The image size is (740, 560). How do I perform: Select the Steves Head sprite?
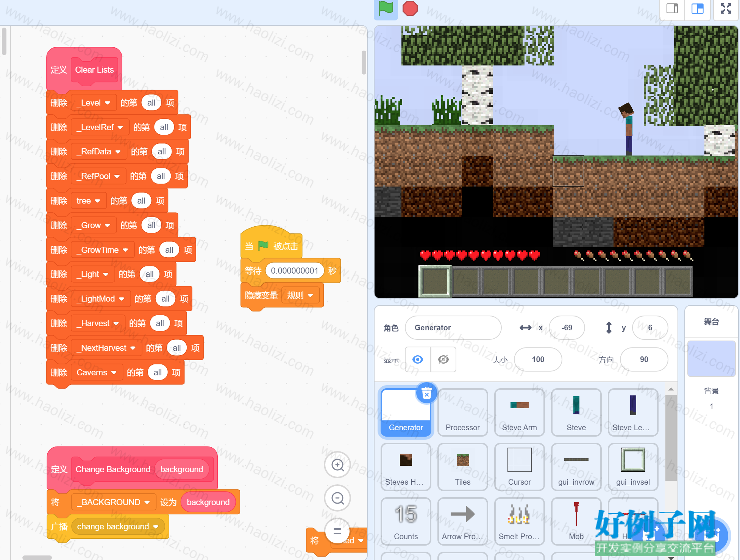coord(406,467)
